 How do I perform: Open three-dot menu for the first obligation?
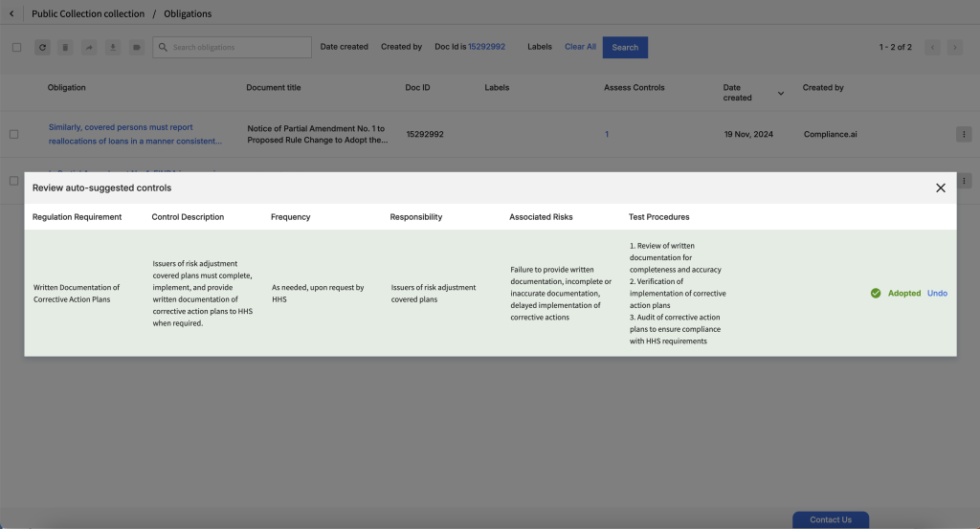(963, 134)
